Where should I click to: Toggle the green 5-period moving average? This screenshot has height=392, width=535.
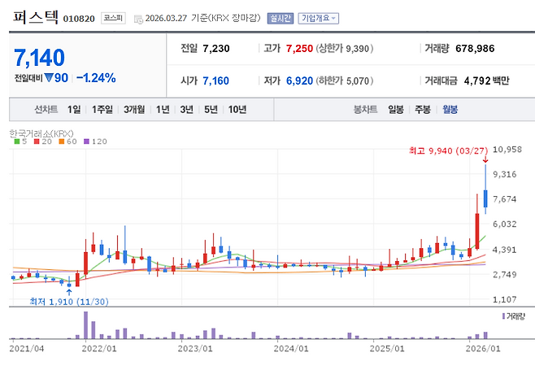17,142
